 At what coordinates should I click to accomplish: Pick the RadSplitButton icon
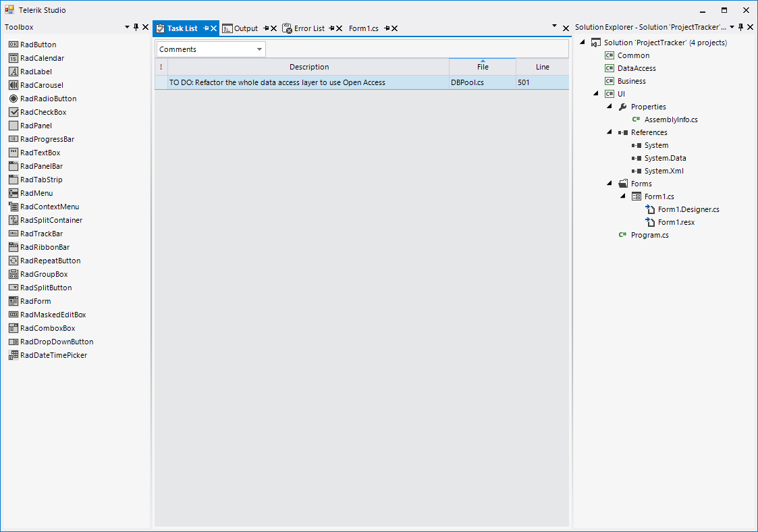point(13,288)
